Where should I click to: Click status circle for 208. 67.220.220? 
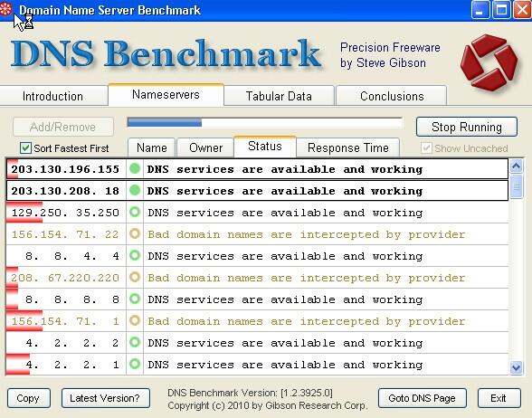coord(135,277)
